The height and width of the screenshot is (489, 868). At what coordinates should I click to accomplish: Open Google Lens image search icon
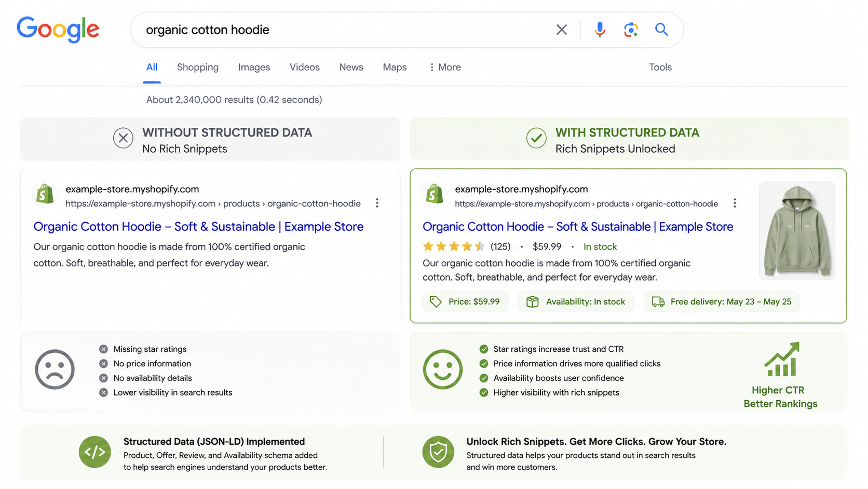[631, 30]
